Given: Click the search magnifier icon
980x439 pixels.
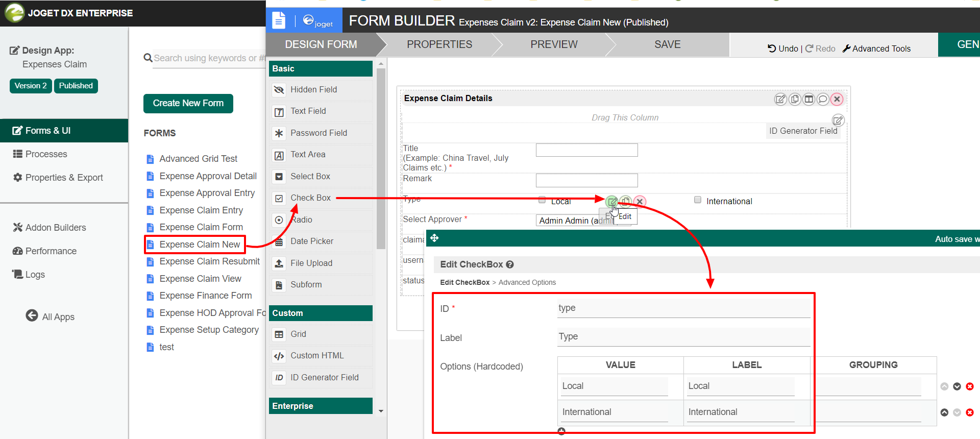Looking at the screenshot, I should (148, 58).
